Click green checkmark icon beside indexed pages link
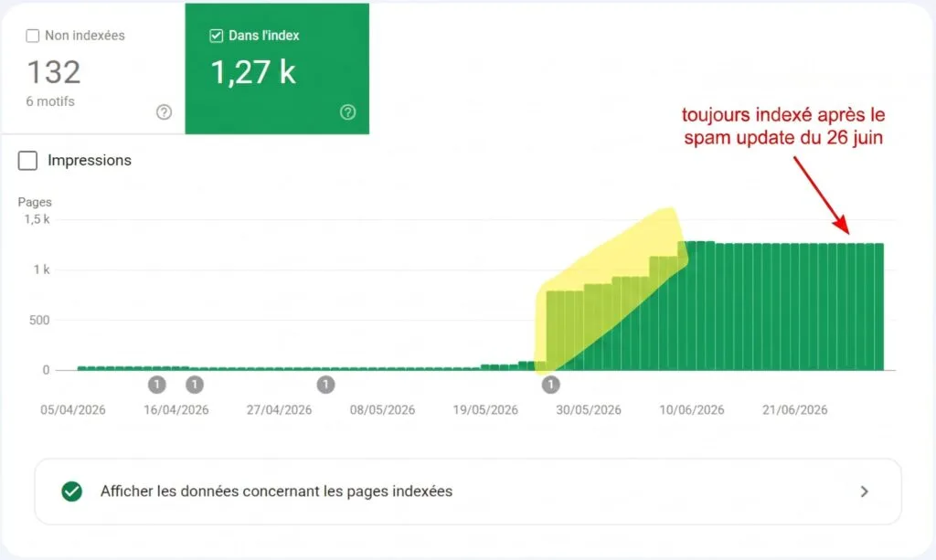This screenshot has height=560, width=936. coord(72,491)
